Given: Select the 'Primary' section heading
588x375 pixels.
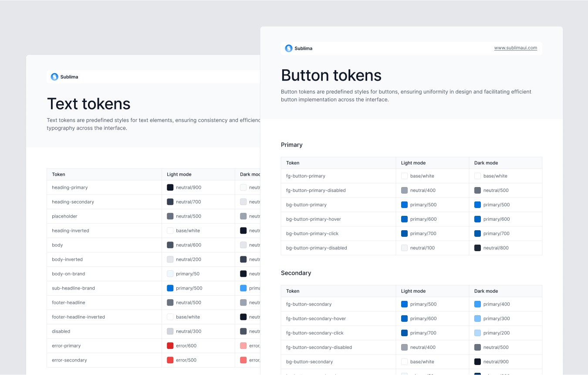Looking at the screenshot, I should tap(292, 145).
